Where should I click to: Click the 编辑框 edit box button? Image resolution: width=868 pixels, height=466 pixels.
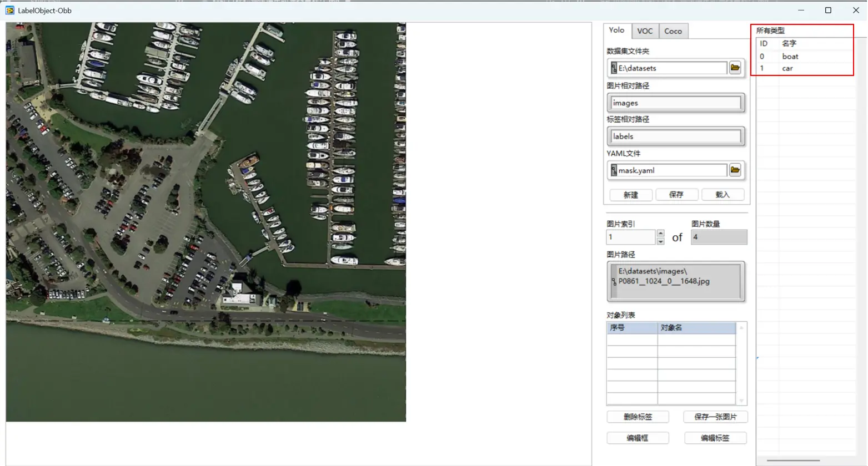pyautogui.click(x=638, y=438)
